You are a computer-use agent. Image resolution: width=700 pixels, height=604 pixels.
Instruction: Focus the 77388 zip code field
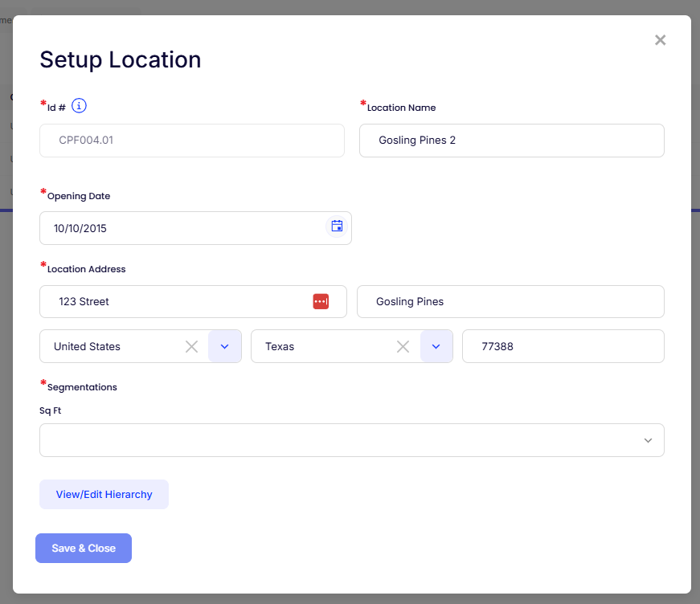click(563, 346)
